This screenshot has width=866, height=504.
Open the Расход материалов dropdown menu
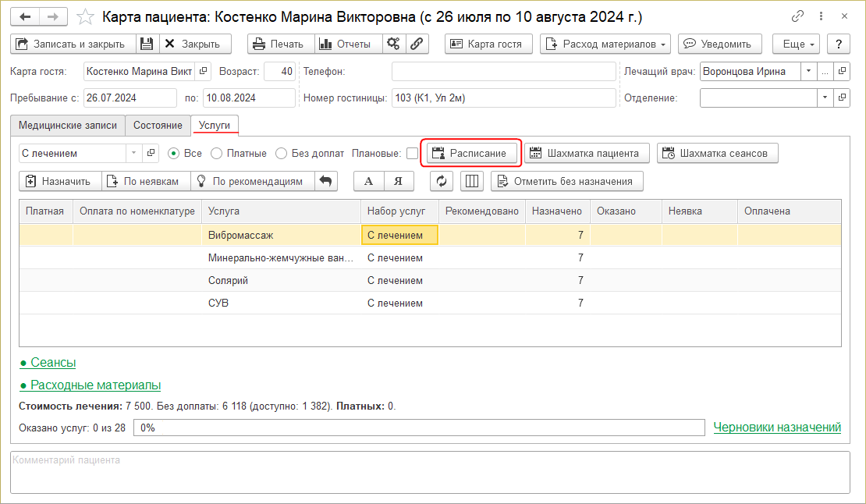tap(605, 44)
